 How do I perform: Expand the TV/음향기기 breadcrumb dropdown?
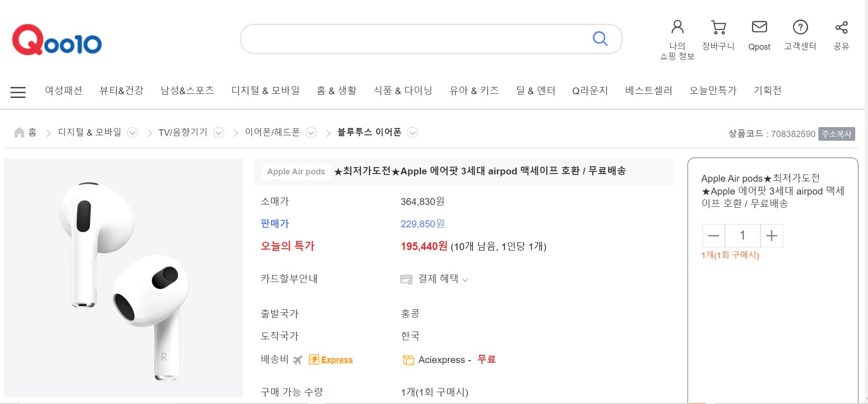(x=219, y=133)
